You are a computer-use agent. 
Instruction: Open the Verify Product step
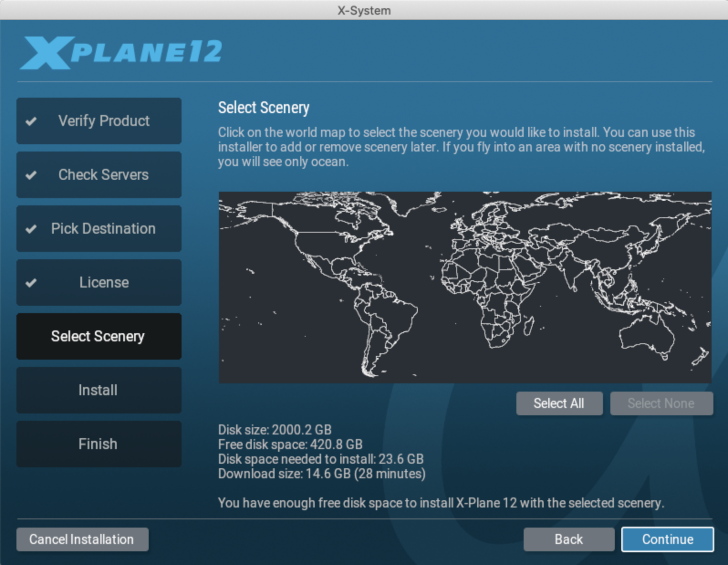(99, 121)
